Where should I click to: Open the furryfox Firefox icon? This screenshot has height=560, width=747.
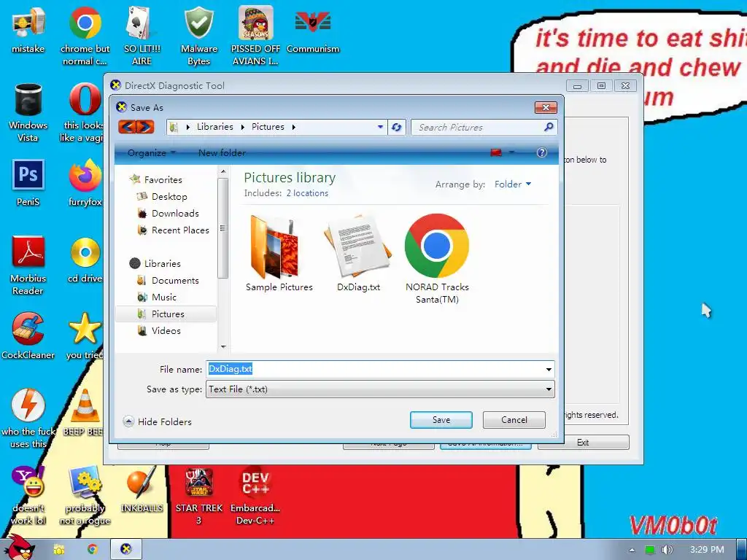pyautogui.click(x=85, y=183)
